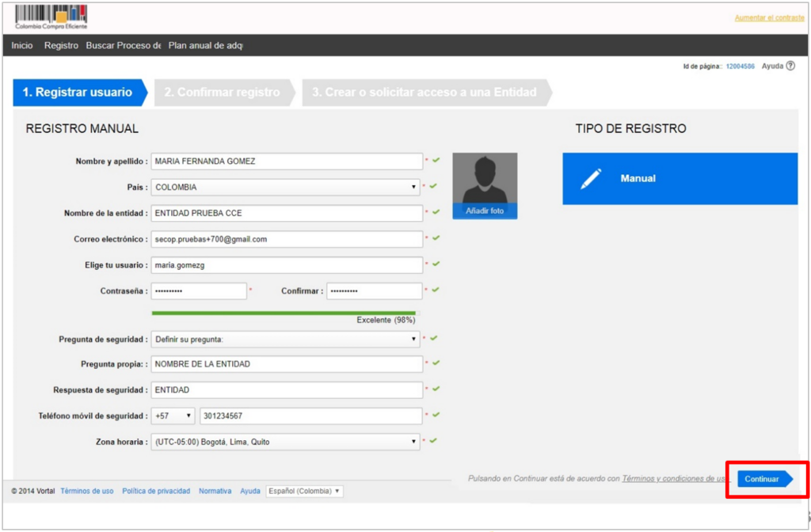
Task: Open the Inicio menu item
Action: (22, 46)
